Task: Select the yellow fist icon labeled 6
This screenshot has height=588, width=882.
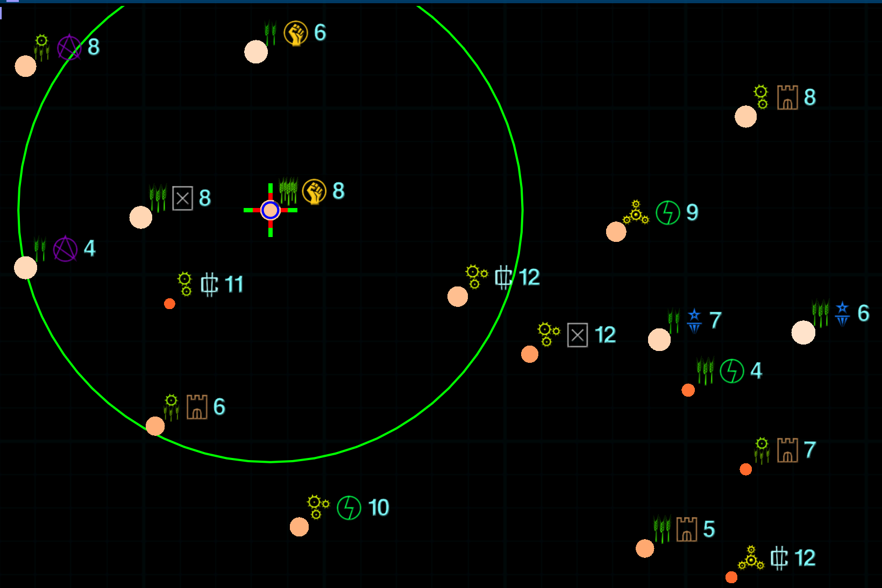Action: (x=295, y=33)
